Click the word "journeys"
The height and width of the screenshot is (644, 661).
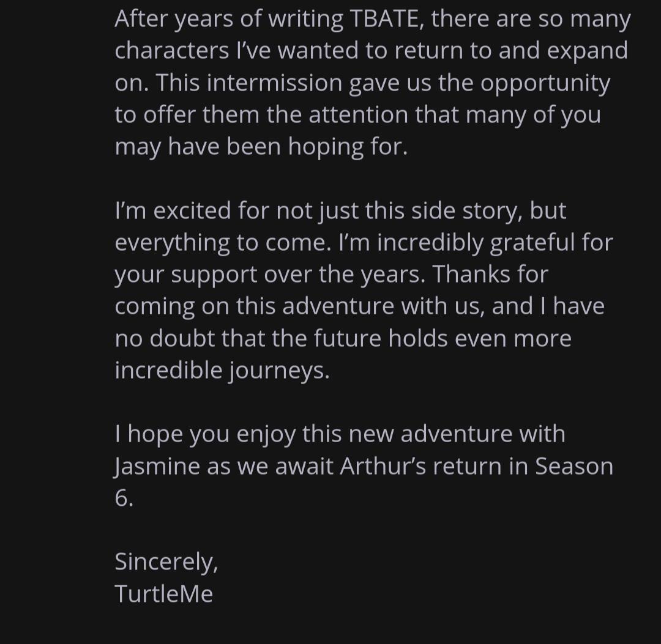tap(279, 370)
